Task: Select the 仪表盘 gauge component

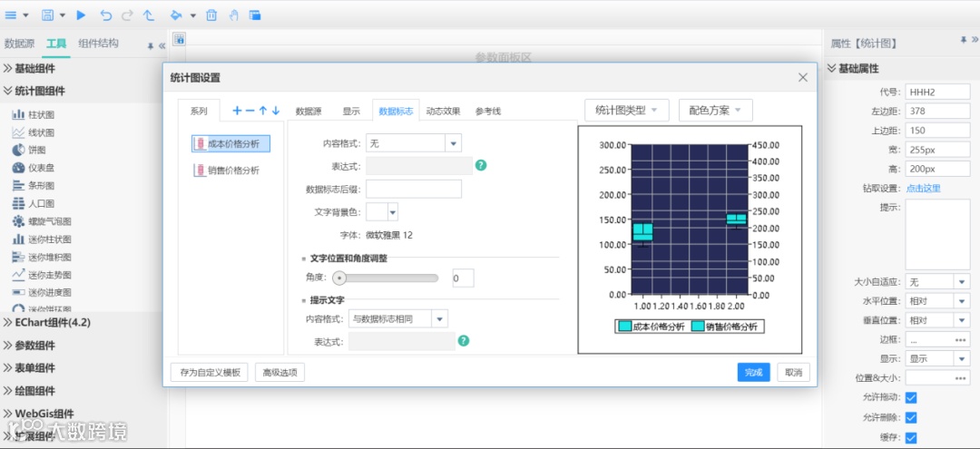Action: 34,168
